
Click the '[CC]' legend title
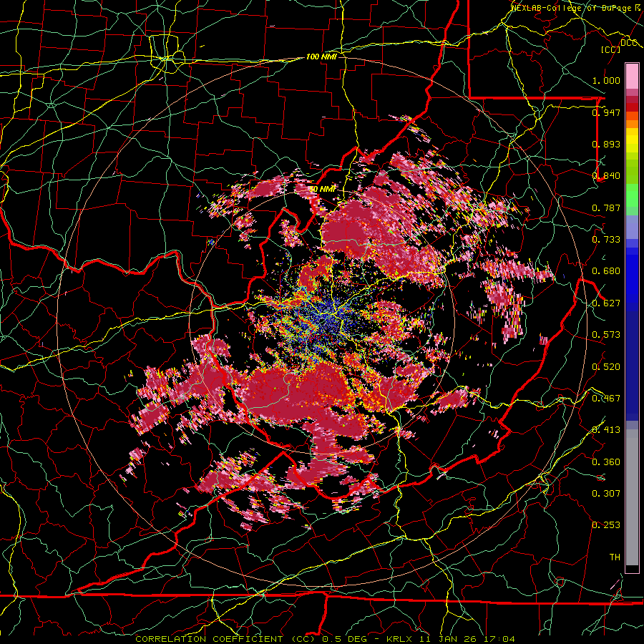[x=610, y=49]
